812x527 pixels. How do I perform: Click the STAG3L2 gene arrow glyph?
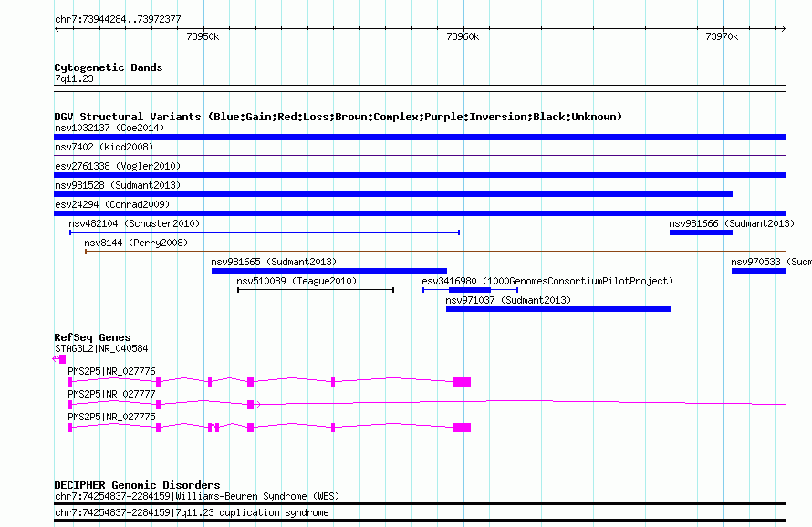click(59, 358)
